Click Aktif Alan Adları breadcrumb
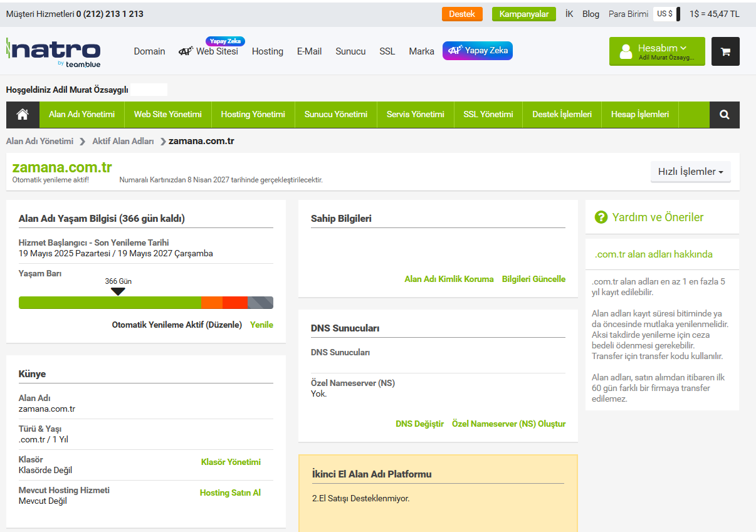The height and width of the screenshot is (532, 756). 123,141
